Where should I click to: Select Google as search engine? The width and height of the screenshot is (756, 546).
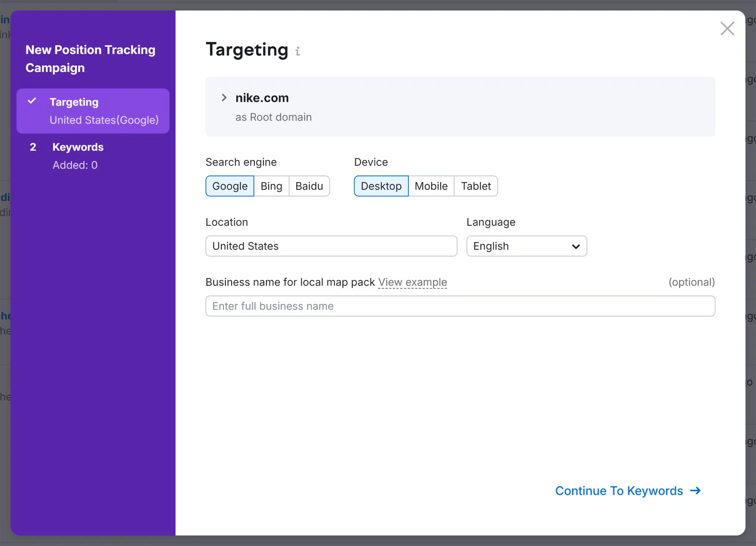click(x=230, y=186)
